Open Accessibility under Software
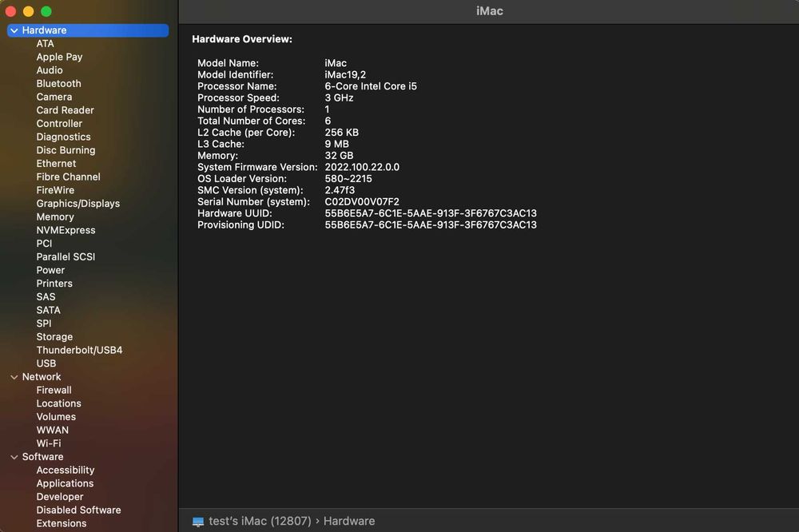Viewport: 799px width, 532px height. coord(66,470)
